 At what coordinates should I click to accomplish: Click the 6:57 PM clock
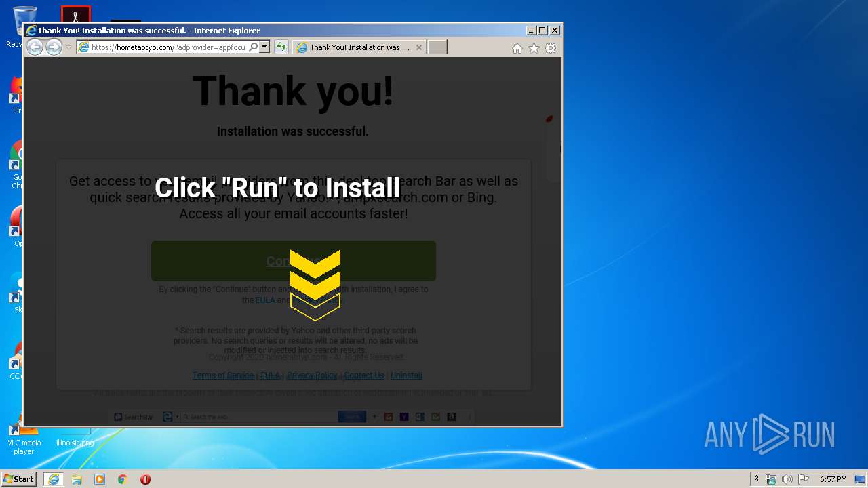pos(833,479)
